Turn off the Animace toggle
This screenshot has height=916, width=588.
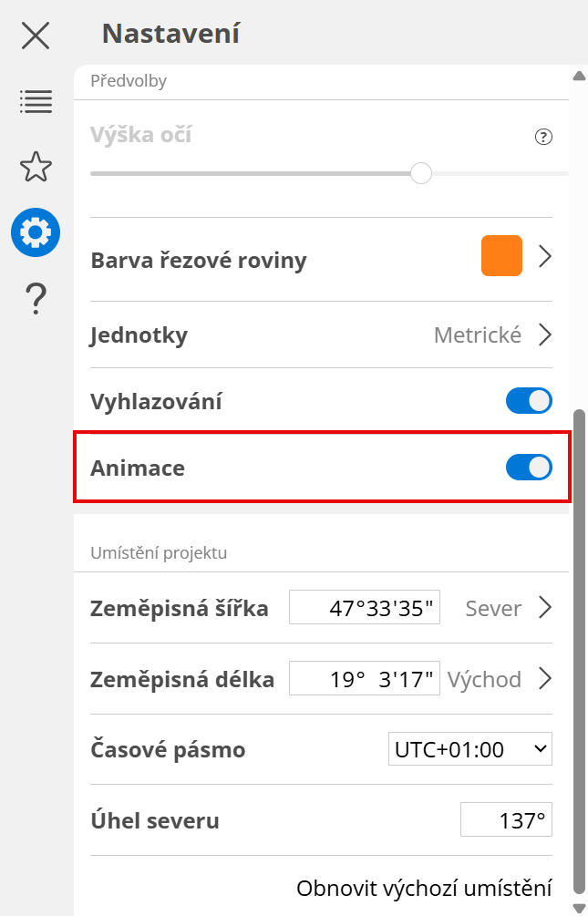pos(529,468)
